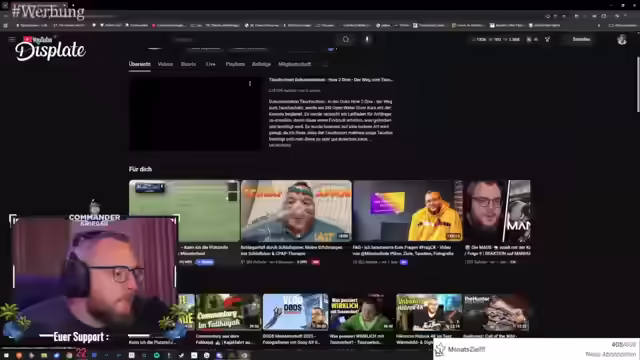Expand the featured video description text

280,145
